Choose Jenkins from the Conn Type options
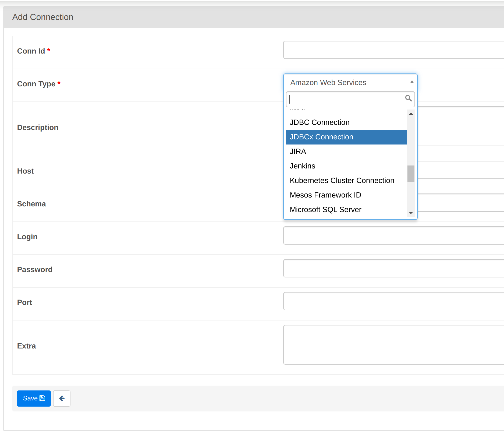This screenshot has height=437, width=504. [x=302, y=166]
